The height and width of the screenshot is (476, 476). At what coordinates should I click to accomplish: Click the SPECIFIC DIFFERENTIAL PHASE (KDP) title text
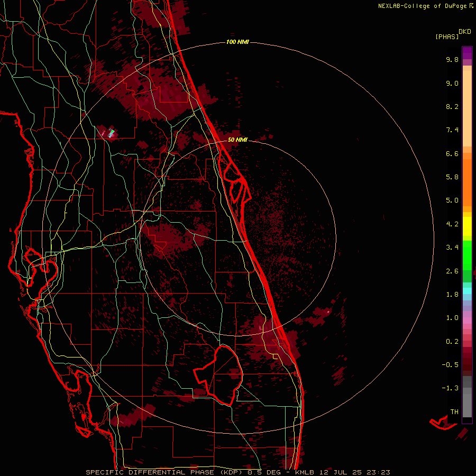click(164, 472)
